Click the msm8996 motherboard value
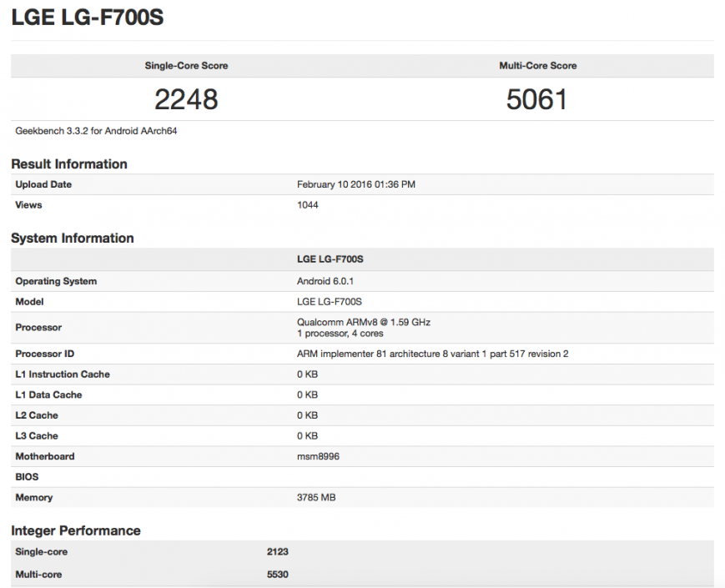Viewport: 725px width, 588px height. click(x=318, y=456)
